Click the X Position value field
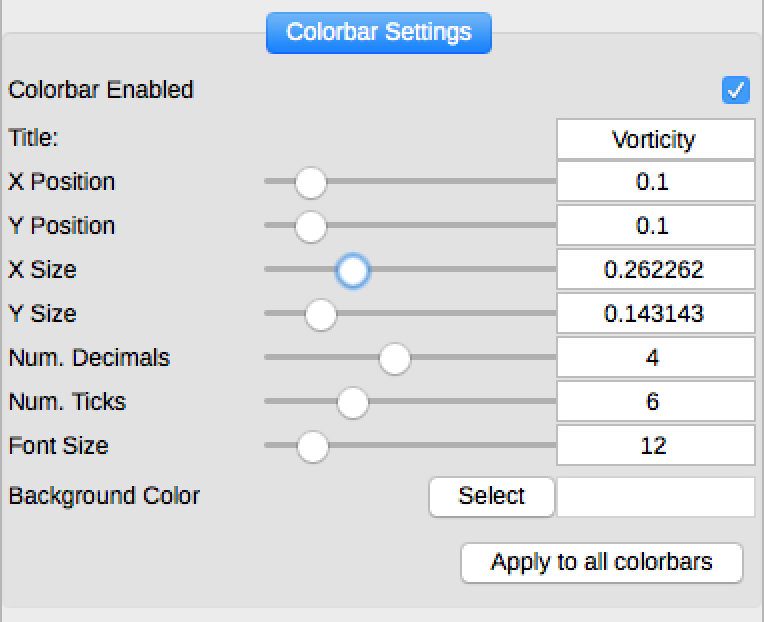This screenshot has height=622, width=764. point(655,182)
